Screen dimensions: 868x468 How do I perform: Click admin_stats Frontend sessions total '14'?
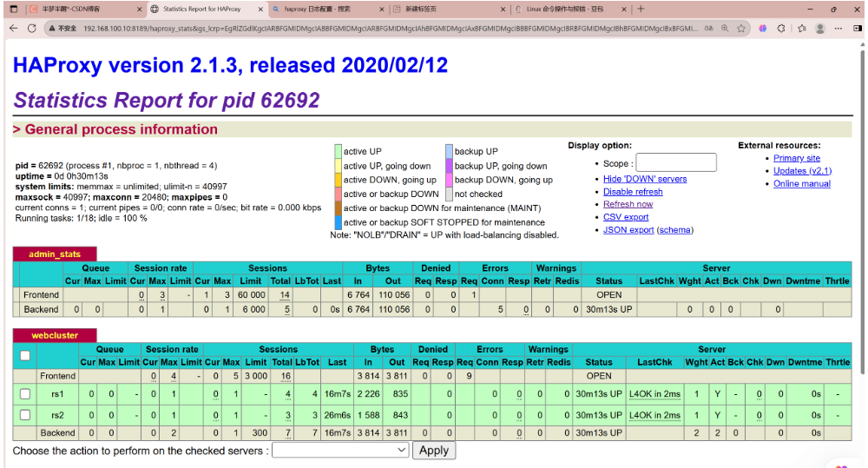(285, 295)
